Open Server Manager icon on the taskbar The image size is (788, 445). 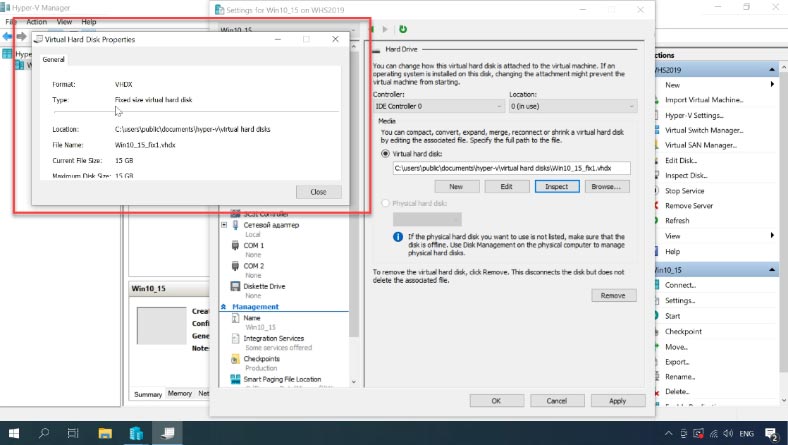tap(136, 433)
